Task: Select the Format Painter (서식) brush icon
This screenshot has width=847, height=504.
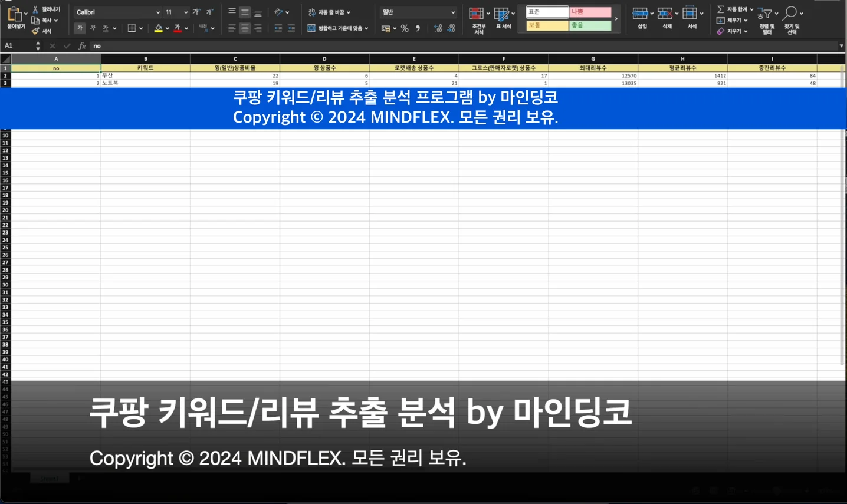Action: (x=35, y=31)
